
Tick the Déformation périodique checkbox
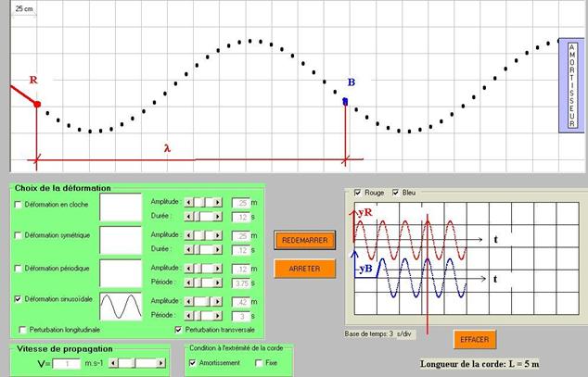click(x=19, y=268)
